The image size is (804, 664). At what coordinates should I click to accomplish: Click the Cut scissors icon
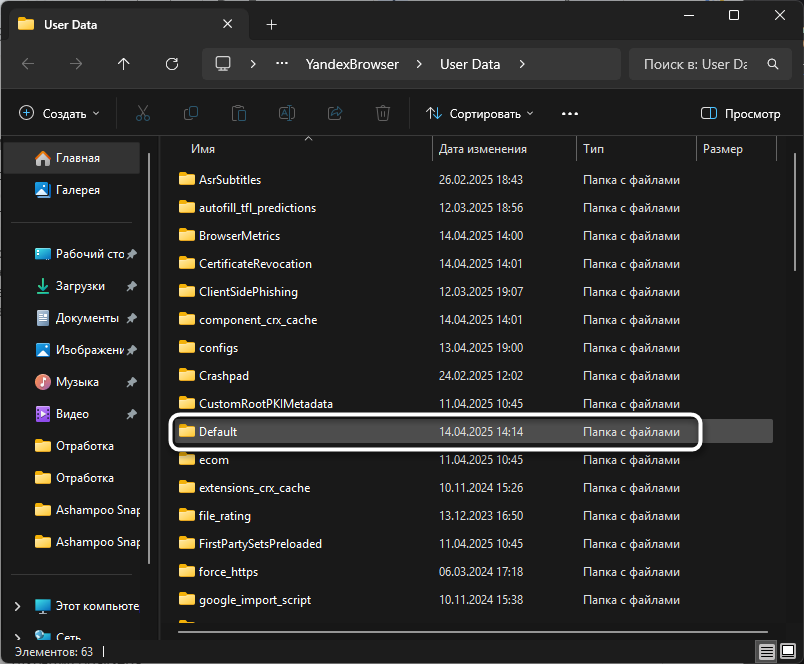[x=143, y=114]
